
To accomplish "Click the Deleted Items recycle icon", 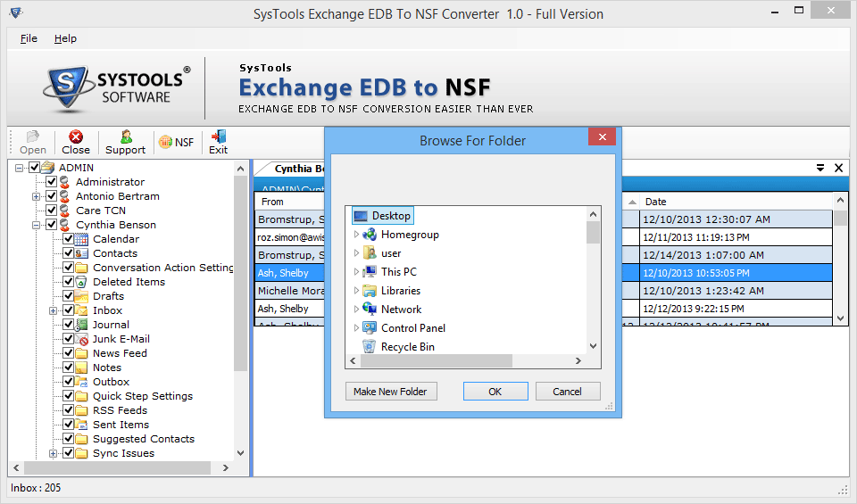I will point(81,282).
